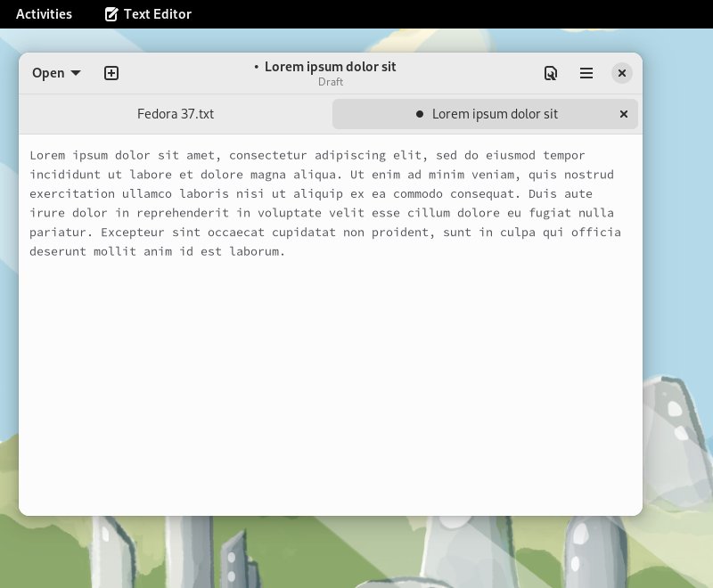Click the word 'reprehenderit' in the text
This screenshot has height=588, width=713.
183,213
